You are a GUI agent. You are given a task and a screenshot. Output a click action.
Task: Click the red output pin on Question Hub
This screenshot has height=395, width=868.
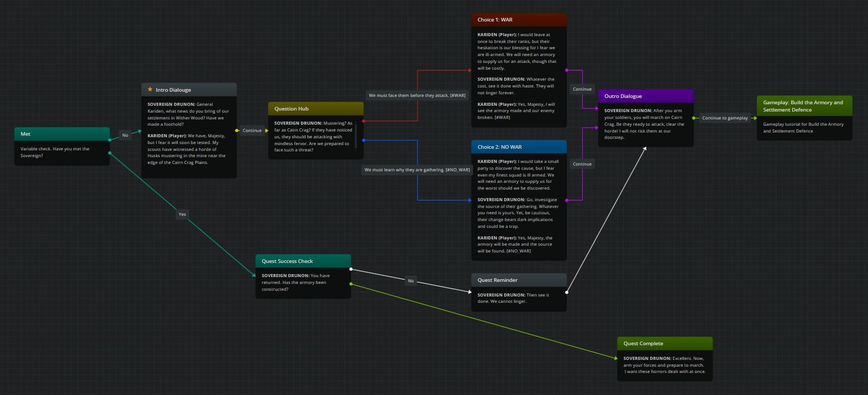pos(364,121)
